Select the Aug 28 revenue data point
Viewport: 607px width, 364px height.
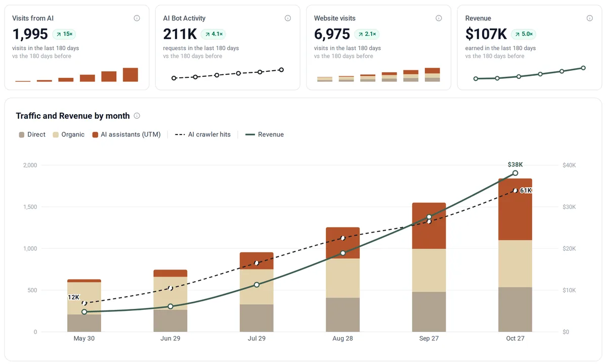point(343,253)
